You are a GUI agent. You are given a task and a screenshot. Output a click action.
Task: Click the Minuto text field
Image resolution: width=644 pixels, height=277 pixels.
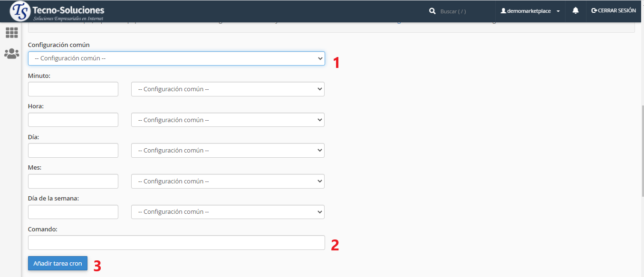coord(73,89)
